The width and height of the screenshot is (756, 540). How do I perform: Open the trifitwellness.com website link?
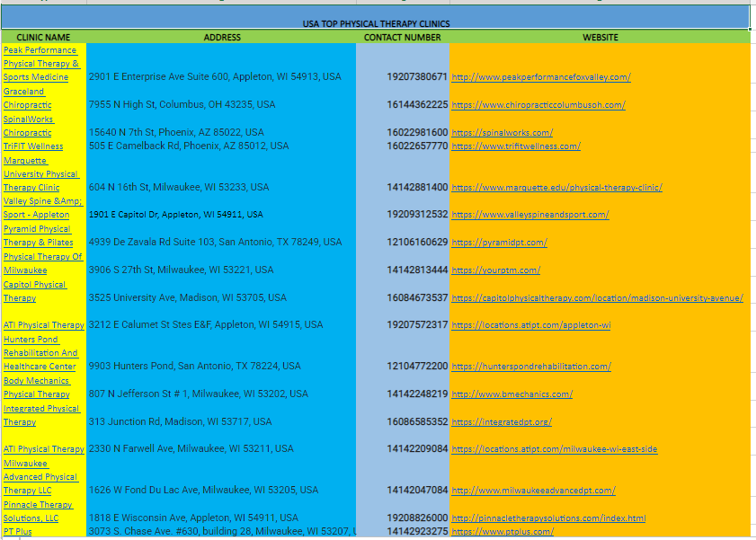pos(516,146)
